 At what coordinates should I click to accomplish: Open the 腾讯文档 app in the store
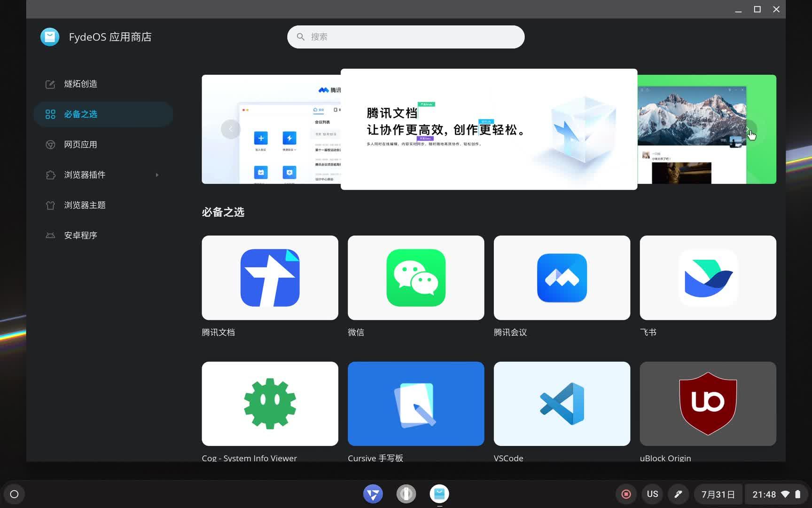click(x=270, y=278)
